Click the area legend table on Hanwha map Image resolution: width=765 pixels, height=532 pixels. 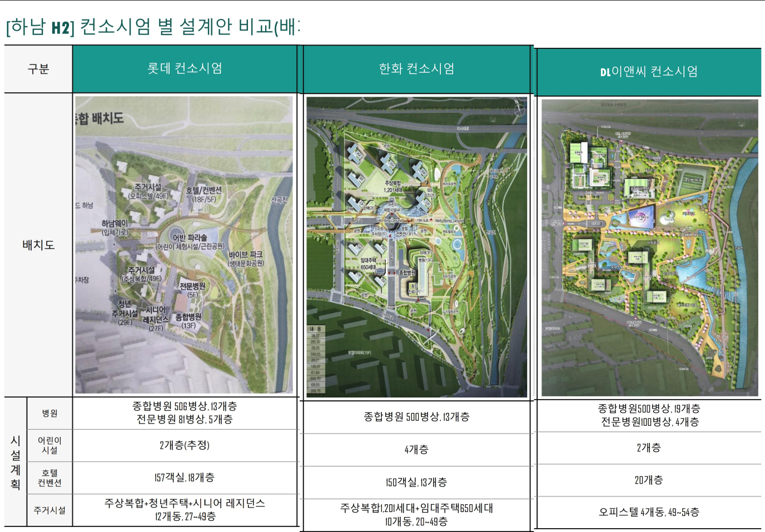(315, 360)
